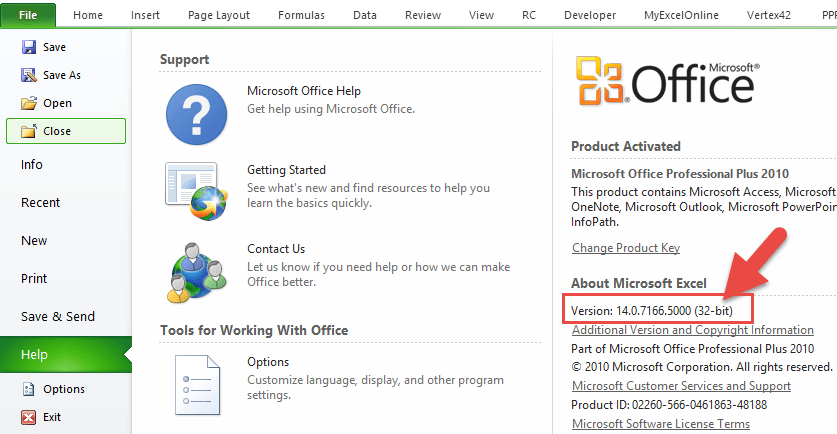Click Save text in the sidebar
Image resolution: width=837 pixels, height=434 pixels.
[54, 47]
